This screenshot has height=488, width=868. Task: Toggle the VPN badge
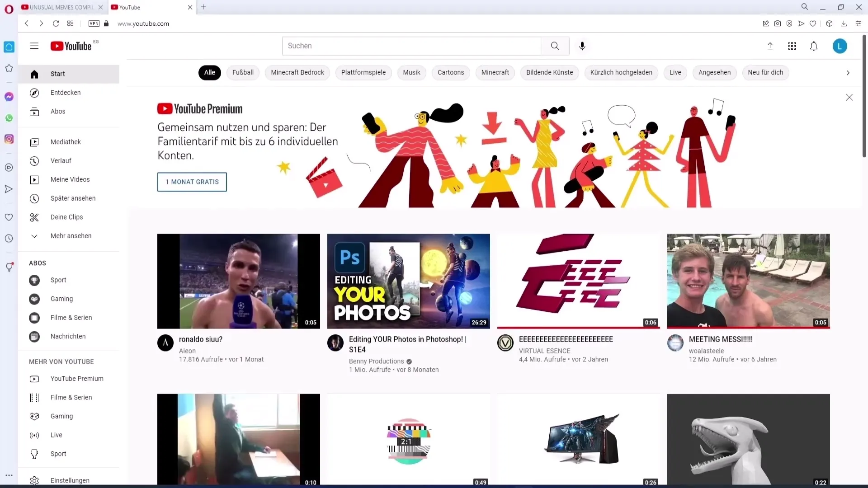tap(94, 23)
